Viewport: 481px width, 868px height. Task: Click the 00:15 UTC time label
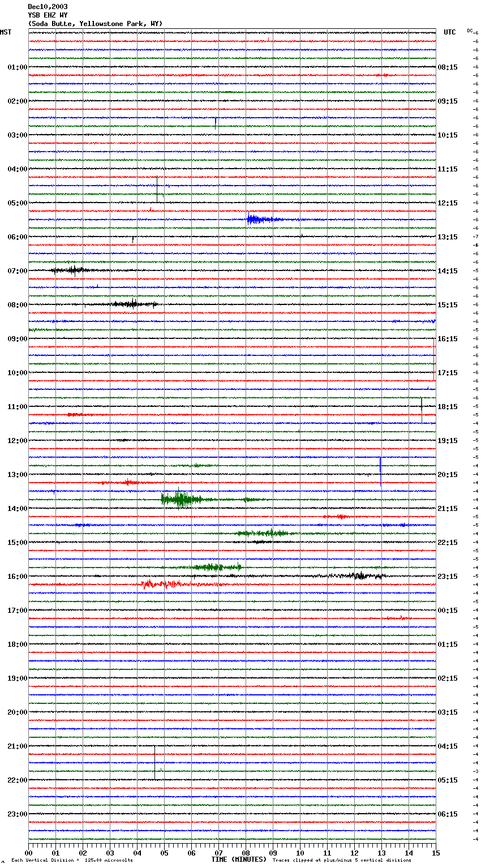click(x=448, y=611)
